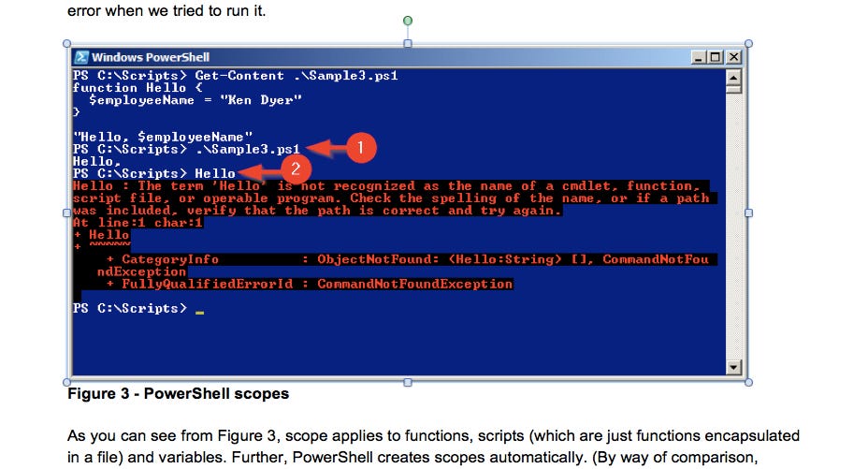The width and height of the screenshot is (868, 469).
Task: Click the PowerShell scrollbar down arrow
Action: [x=732, y=368]
